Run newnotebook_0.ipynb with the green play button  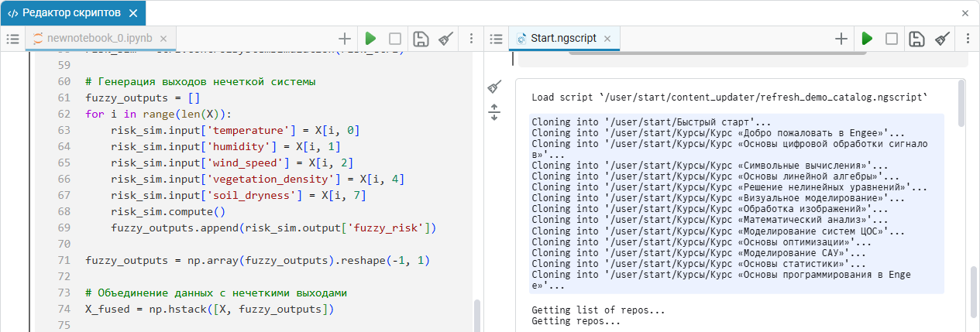370,38
